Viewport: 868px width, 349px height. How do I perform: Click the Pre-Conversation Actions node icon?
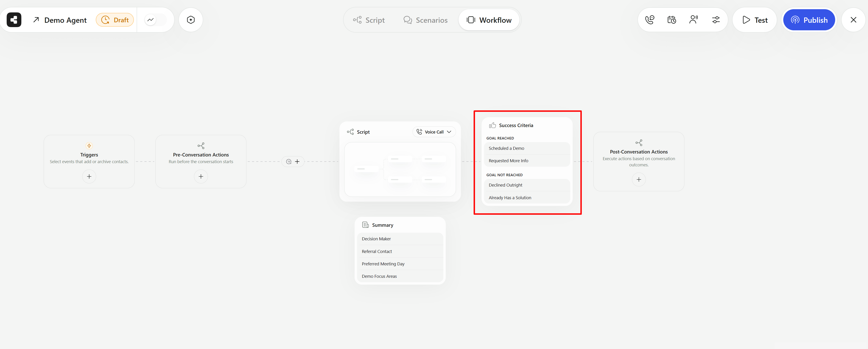[201, 146]
